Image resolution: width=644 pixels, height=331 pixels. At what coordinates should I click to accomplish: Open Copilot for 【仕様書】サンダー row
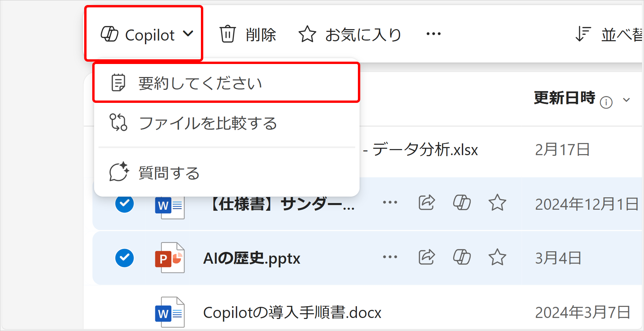[x=462, y=202]
